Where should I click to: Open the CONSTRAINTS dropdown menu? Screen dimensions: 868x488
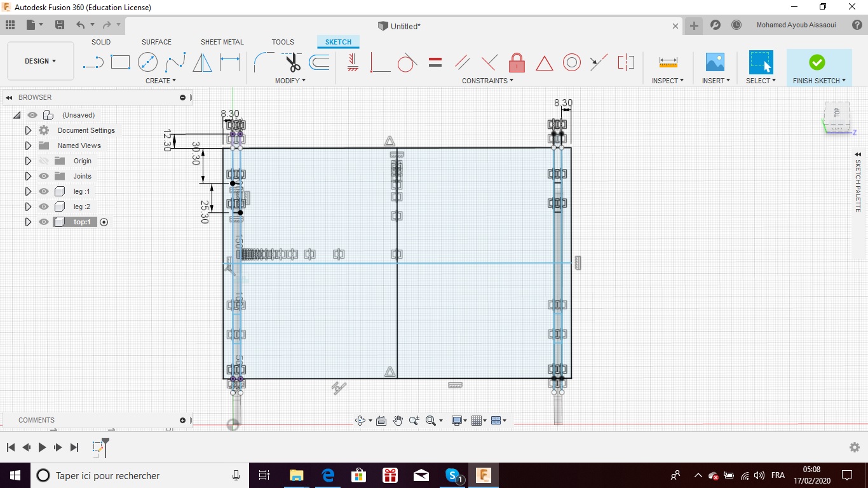[487, 81]
